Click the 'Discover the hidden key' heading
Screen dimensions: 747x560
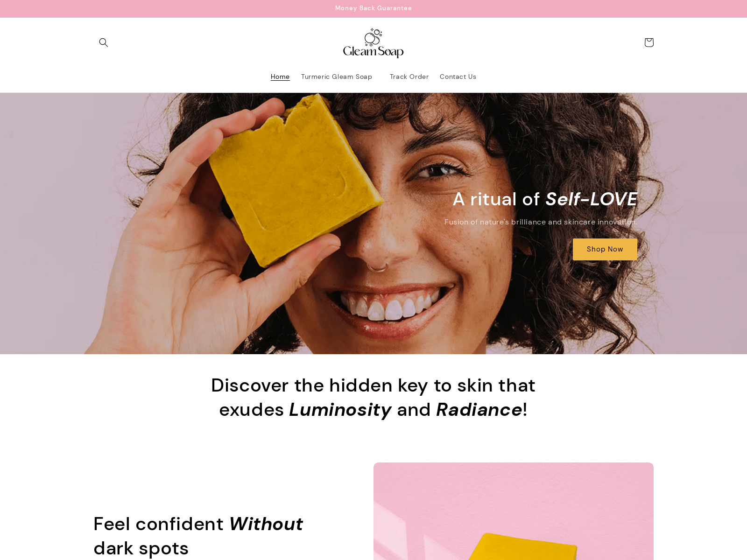click(x=373, y=398)
